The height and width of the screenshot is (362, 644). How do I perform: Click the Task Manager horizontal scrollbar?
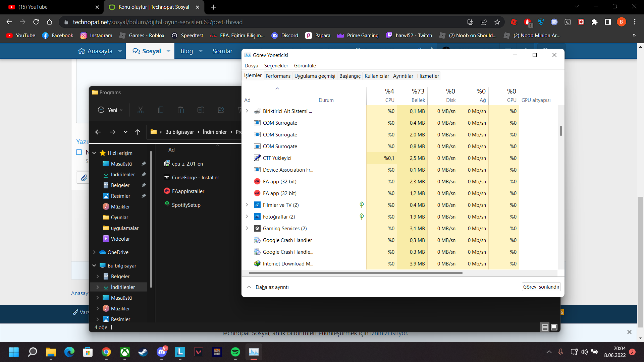[356, 273]
